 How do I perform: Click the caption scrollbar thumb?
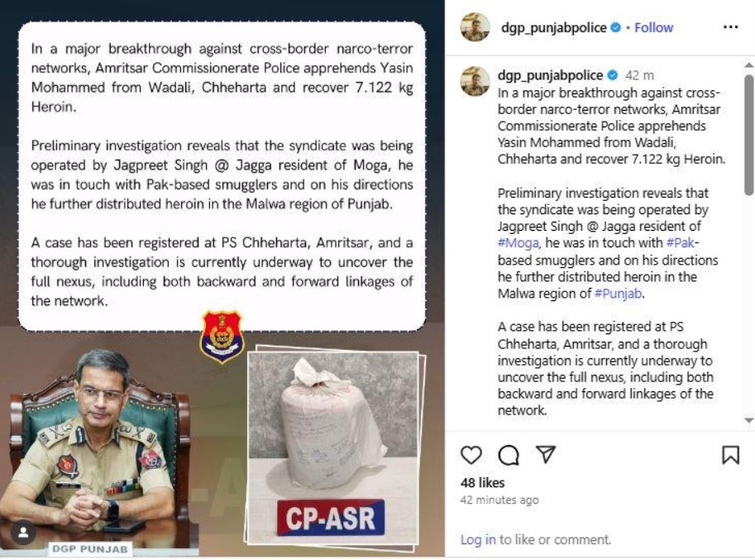[x=748, y=135]
